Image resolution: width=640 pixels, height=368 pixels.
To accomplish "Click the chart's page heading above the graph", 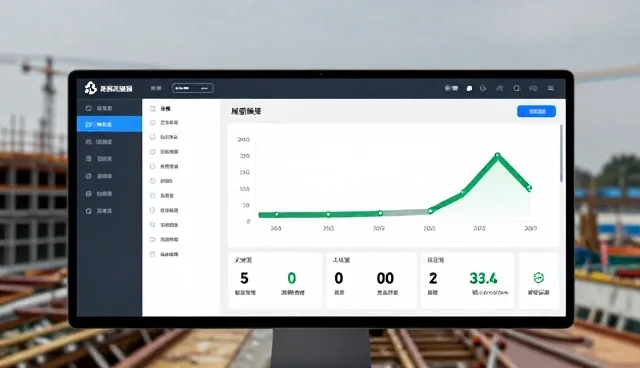I will point(246,111).
